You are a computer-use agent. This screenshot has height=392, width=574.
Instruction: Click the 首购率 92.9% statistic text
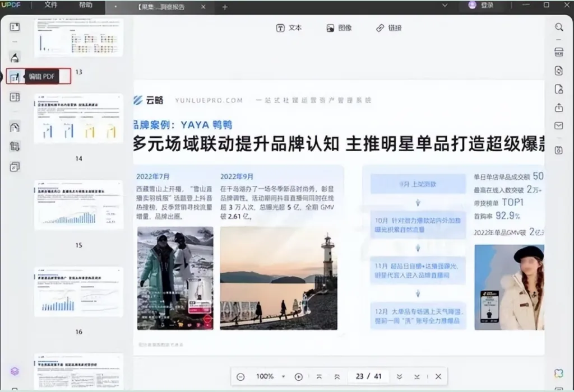point(497,216)
